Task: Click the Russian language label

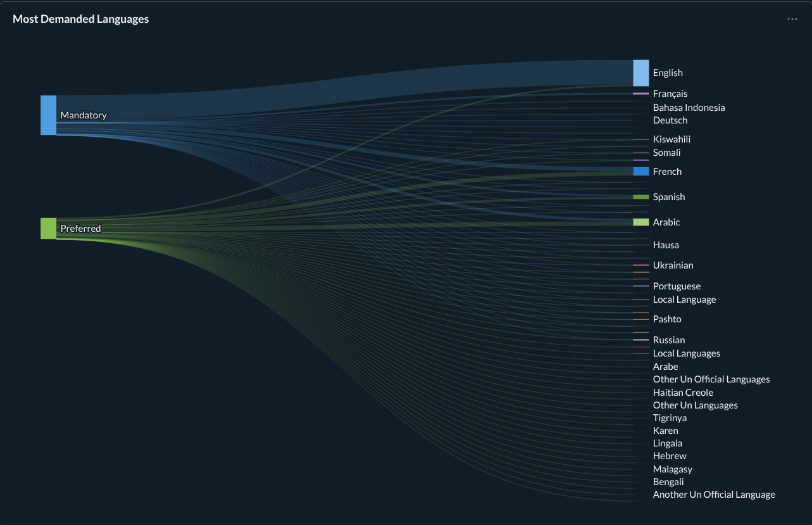Action: pos(668,340)
